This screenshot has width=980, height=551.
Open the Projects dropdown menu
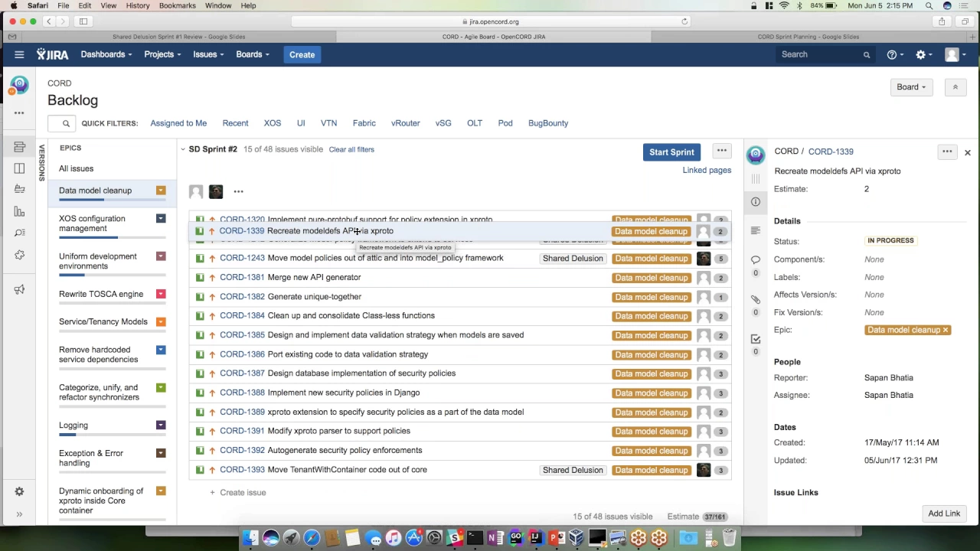pos(162,54)
